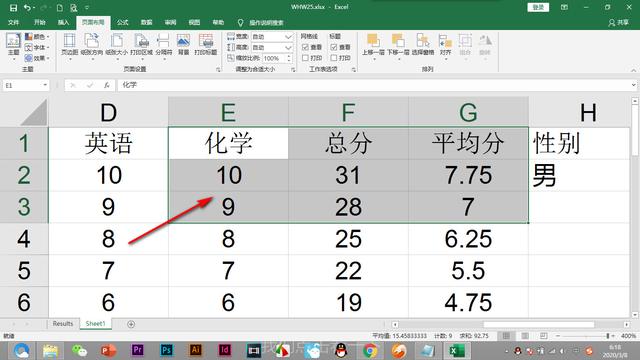This screenshot has height=360, width=640.
Task: Click the horizontal scrollbar thumb
Action: coord(538,324)
